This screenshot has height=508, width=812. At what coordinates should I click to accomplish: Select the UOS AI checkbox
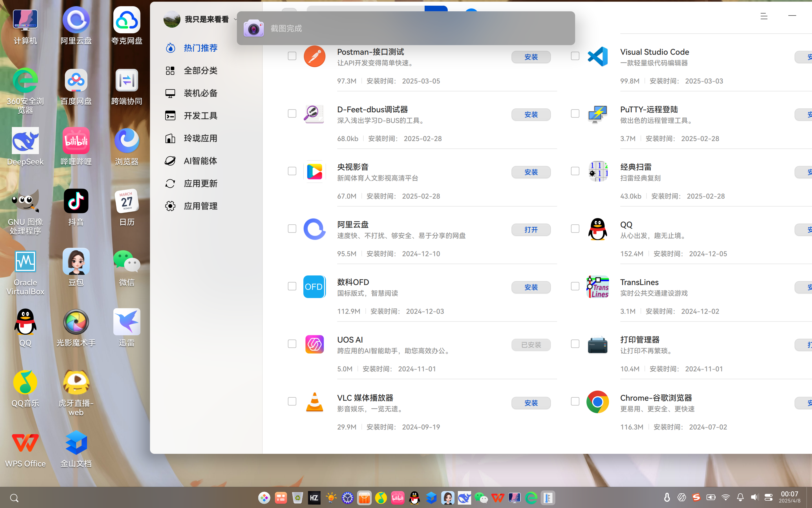pos(292,344)
